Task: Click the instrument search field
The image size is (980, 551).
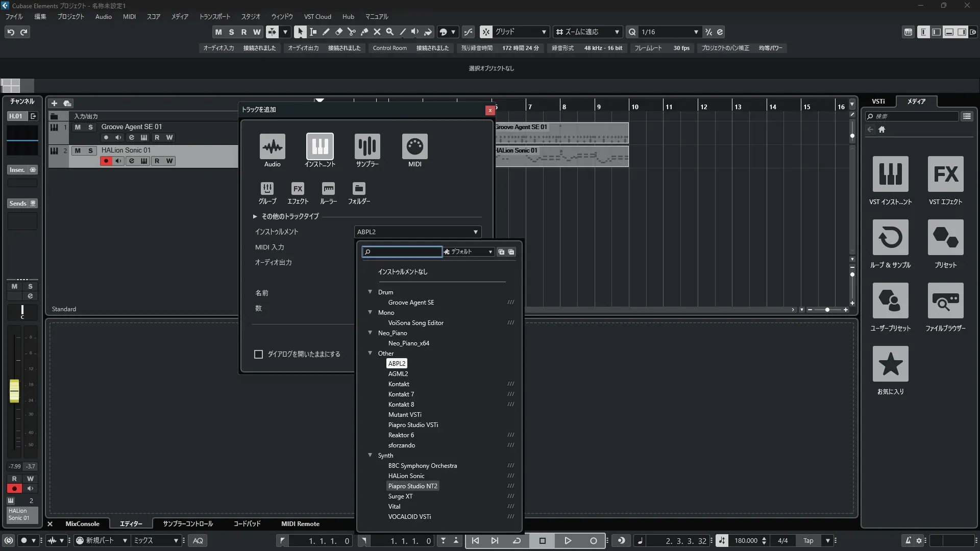Action: point(403,252)
